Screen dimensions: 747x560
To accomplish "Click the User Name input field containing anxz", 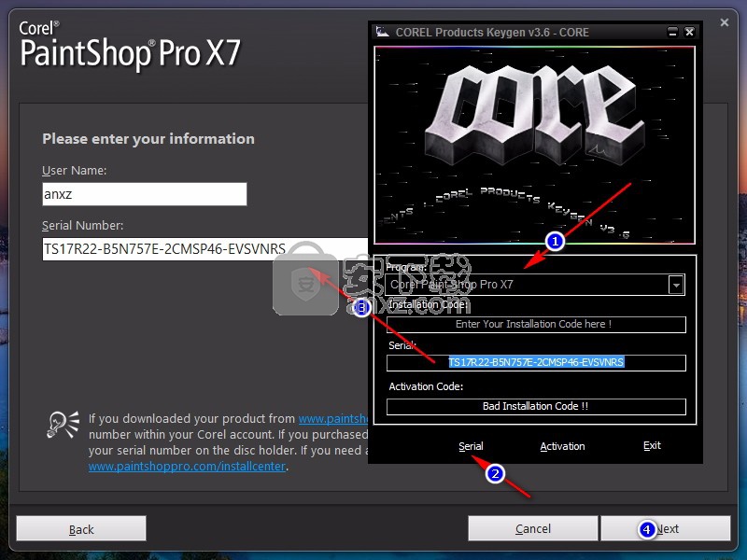I will [145, 194].
